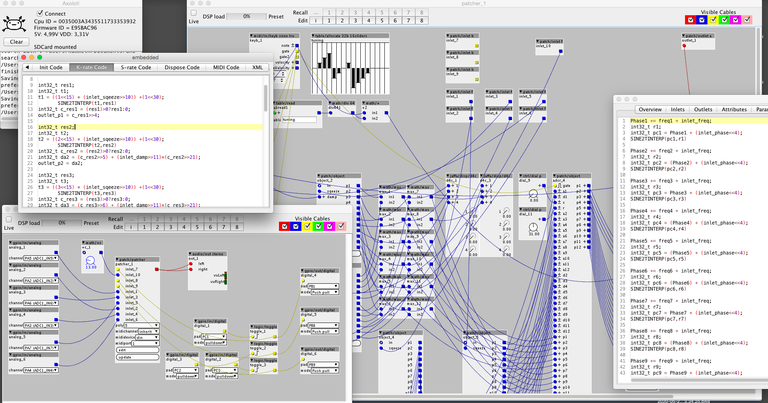Open the Inlets tab in object editor

pyautogui.click(x=677, y=109)
